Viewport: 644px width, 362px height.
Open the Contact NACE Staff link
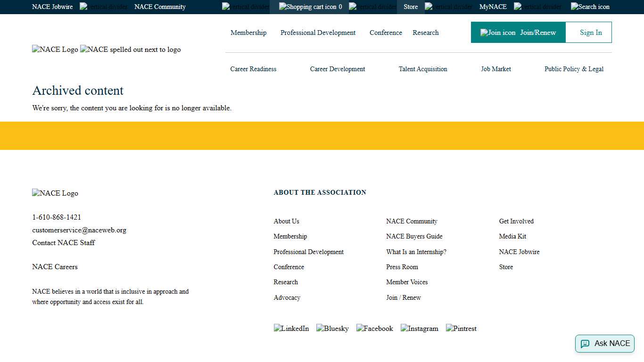click(64, 243)
